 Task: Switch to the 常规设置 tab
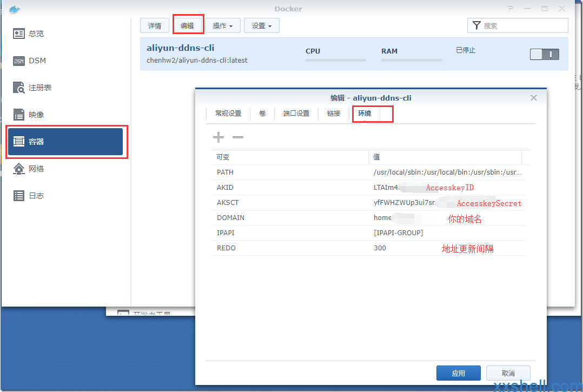coord(228,114)
